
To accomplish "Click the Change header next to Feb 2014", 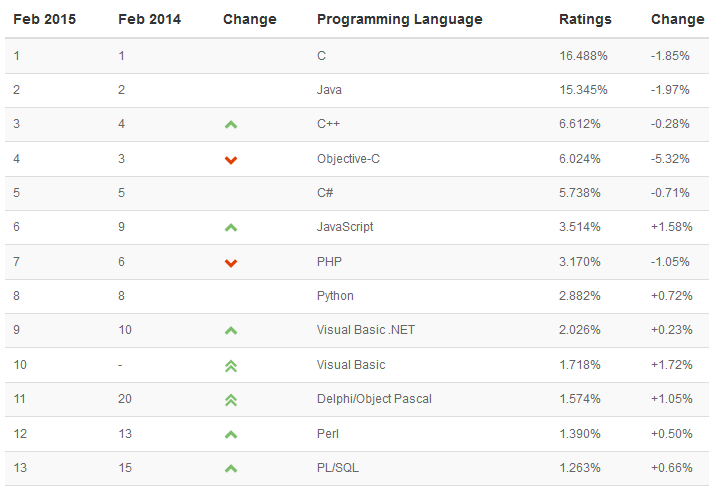I will [x=250, y=19].
